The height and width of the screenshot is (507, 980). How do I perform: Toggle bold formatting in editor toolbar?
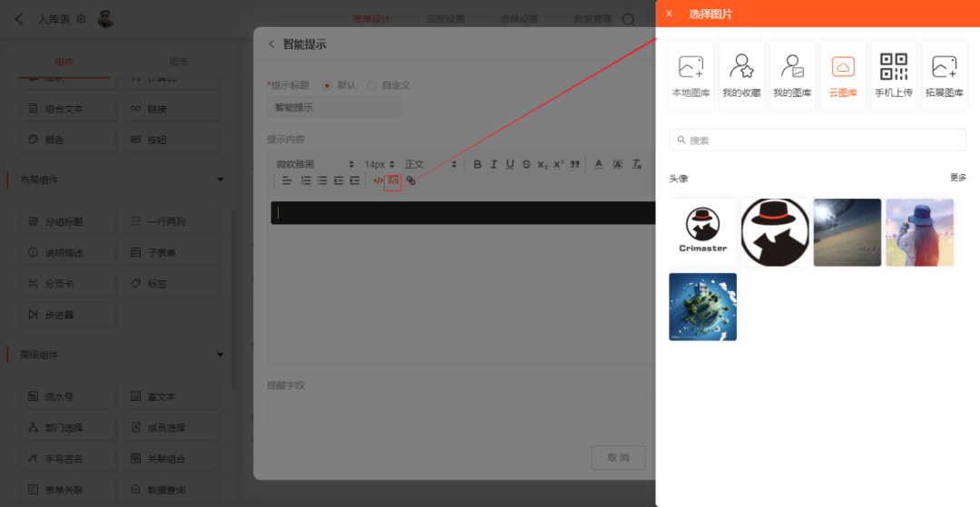pyautogui.click(x=477, y=164)
